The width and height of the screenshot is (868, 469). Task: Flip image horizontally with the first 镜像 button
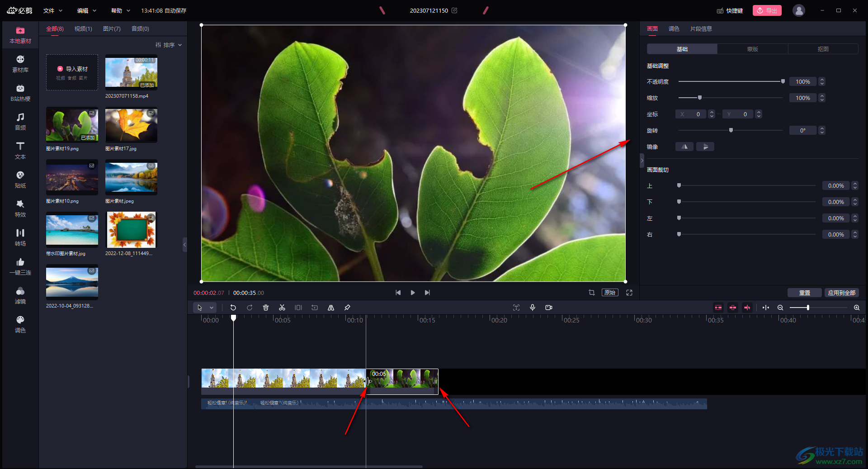[x=684, y=147]
